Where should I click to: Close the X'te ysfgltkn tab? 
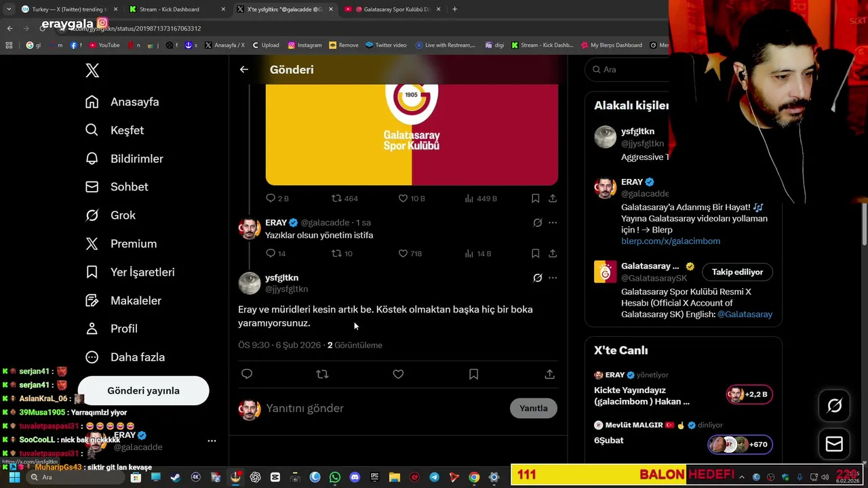pyautogui.click(x=330, y=9)
